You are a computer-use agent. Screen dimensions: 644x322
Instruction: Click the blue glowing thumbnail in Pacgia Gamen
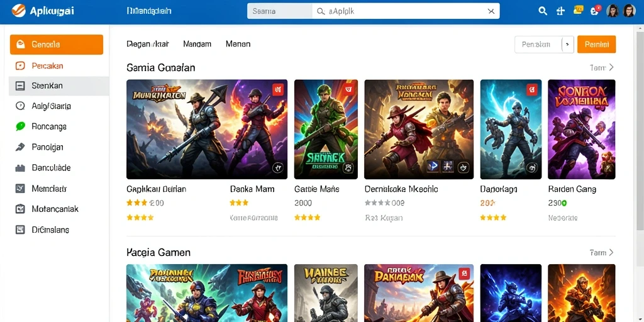511,293
